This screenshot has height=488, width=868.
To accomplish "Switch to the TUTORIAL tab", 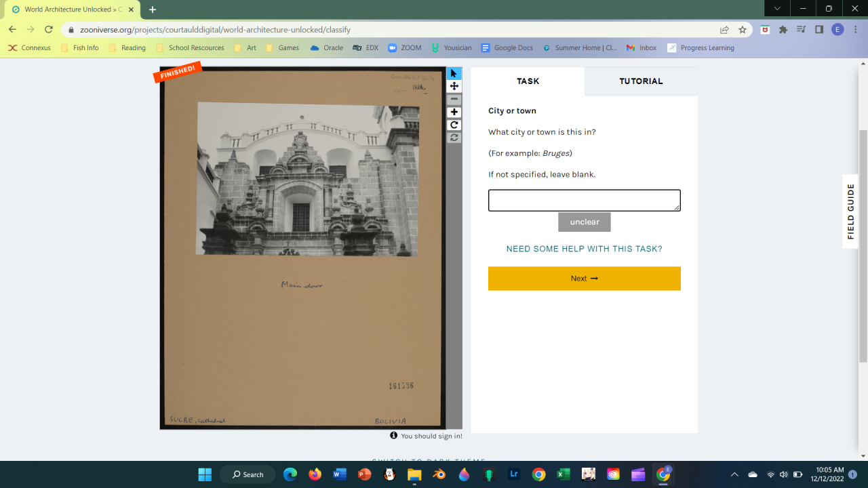I will pos(641,81).
